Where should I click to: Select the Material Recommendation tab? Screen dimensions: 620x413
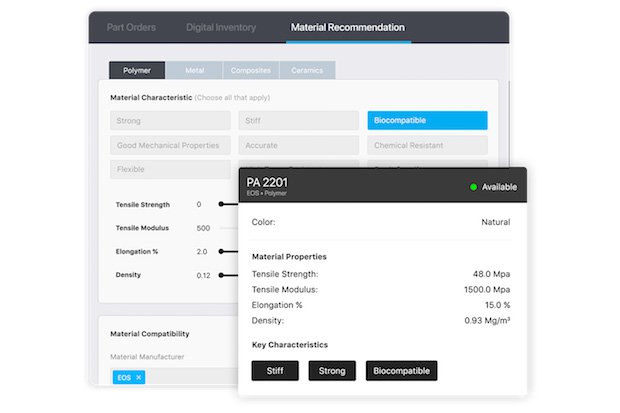click(348, 27)
